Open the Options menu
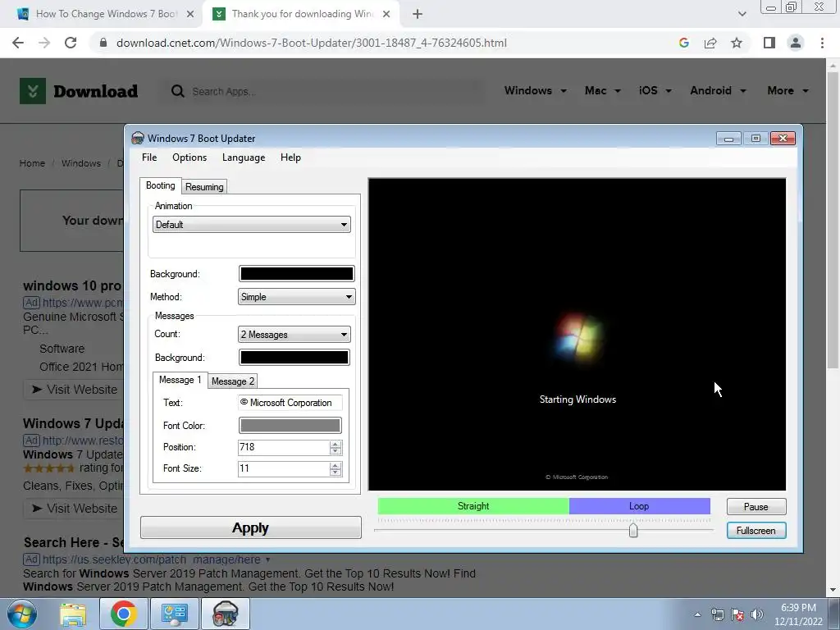The image size is (840, 630). coord(189,157)
